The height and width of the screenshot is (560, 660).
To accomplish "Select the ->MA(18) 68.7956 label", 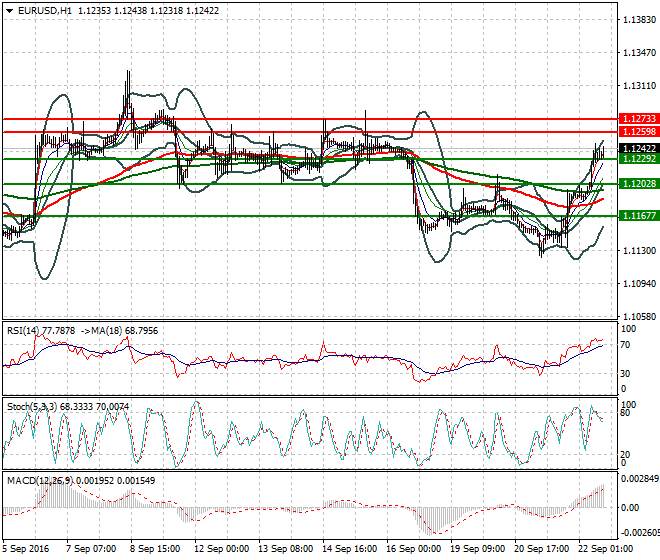I will [120, 331].
